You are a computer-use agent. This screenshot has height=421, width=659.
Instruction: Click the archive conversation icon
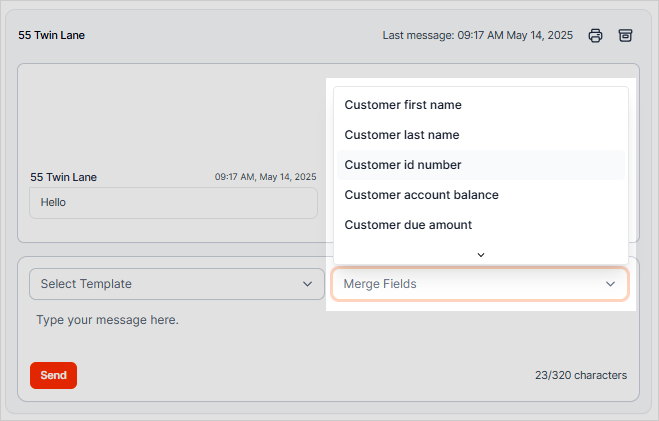click(625, 35)
